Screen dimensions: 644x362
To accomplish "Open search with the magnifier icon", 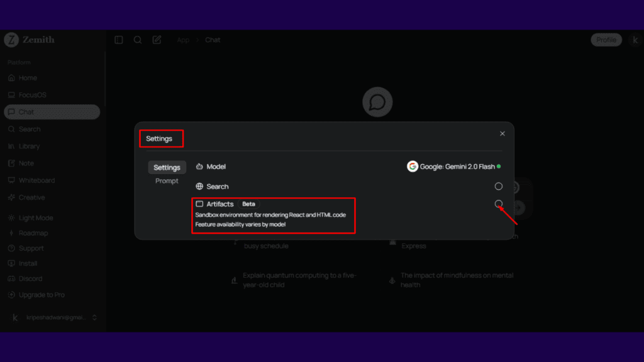I will pyautogui.click(x=137, y=40).
